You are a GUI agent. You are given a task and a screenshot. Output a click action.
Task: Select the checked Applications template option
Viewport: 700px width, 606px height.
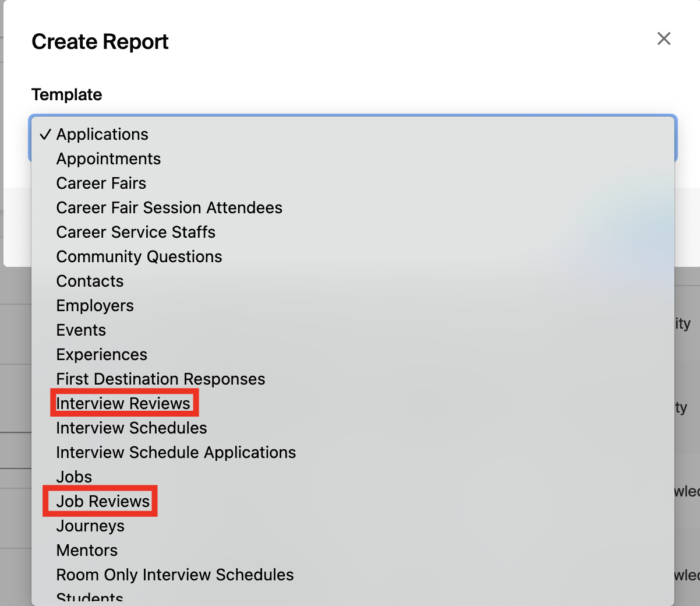click(353, 134)
